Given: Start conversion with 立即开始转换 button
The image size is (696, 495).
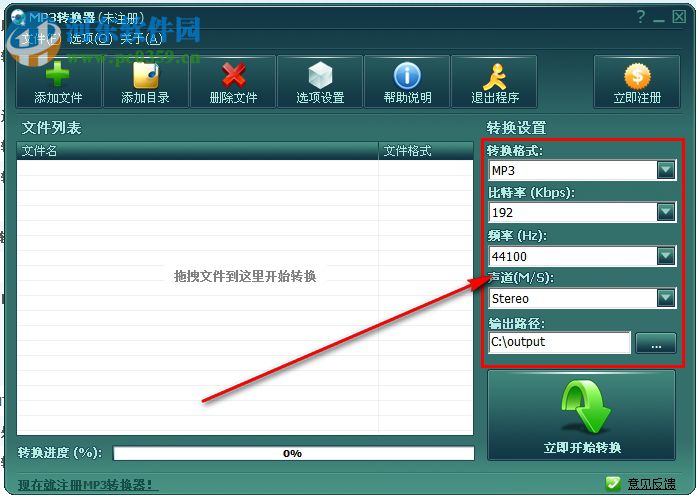Looking at the screenshot, I should (x=581, y=415).
